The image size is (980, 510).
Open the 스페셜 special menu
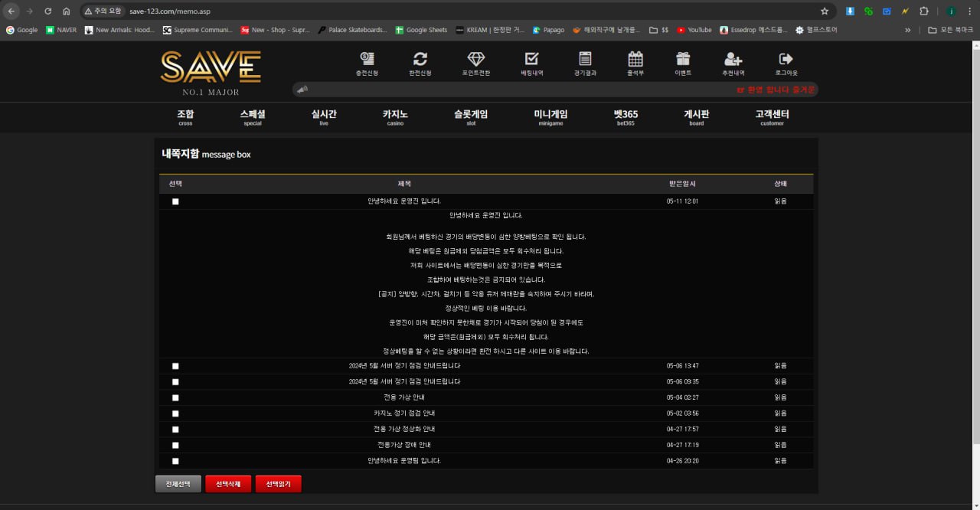(253, 117)
